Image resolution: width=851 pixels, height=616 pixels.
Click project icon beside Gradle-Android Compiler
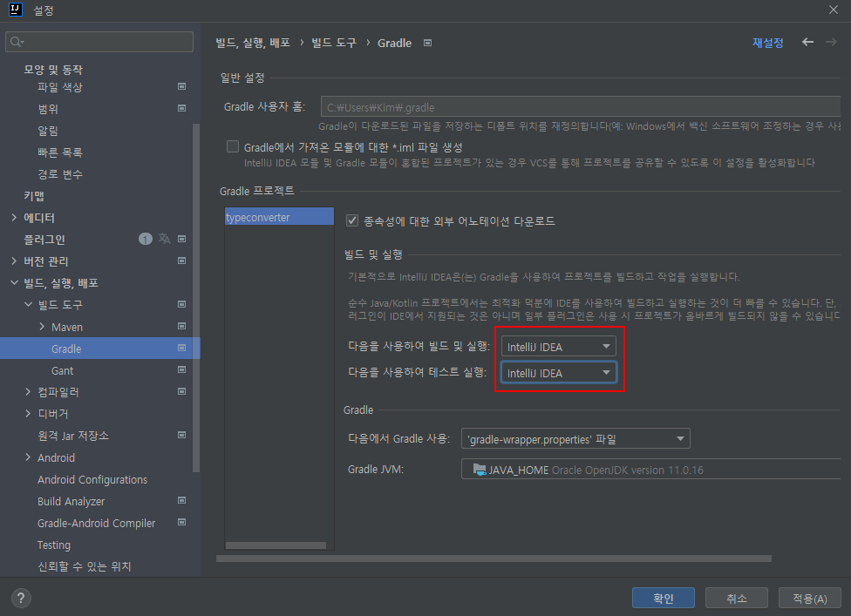click(182, 522)
